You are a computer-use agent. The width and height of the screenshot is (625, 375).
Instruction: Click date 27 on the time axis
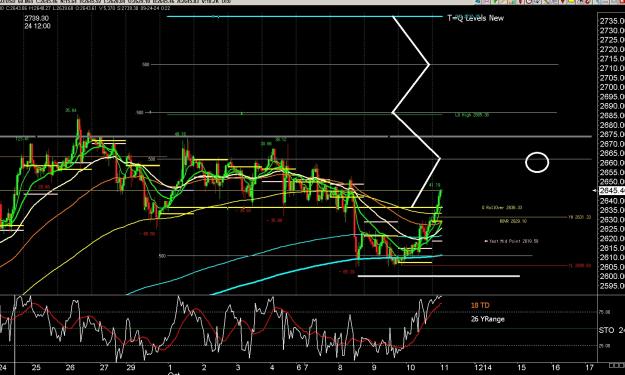pyautogui.click(x=104, y=367)
